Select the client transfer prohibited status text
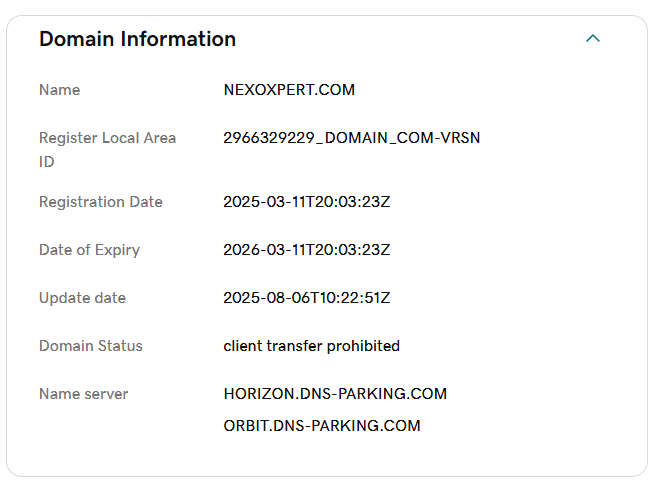 click(x=311, y=346)
